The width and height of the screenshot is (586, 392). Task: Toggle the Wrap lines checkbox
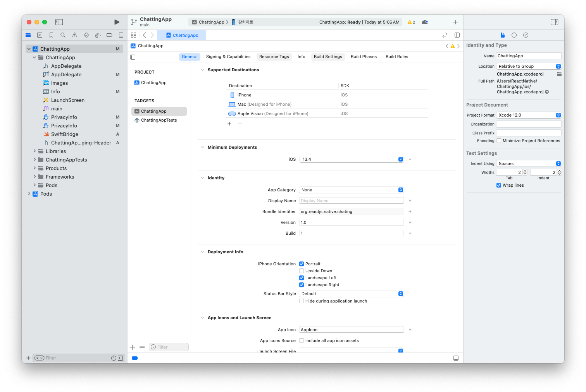point(499,185)
